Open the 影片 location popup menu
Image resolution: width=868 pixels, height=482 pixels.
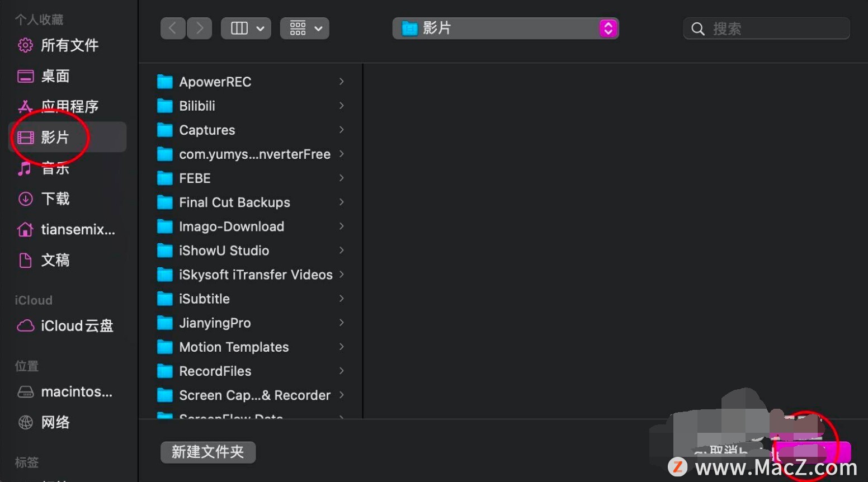tap(506, 29)
